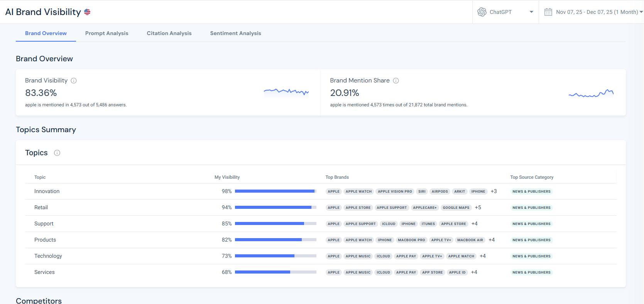Click the ChatGPT logo icon
The width and height of the screenshot is (644, 304).
(482, 12)
